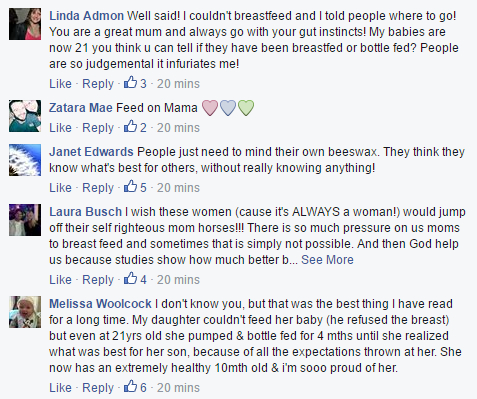Reply to Laura Busch's comment
The height and width of the screenshot is (399, 477).
tap(98, 280)
